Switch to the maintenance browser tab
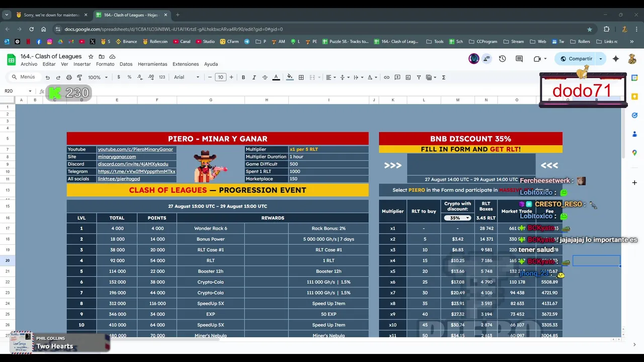This screenshot has height=362, width=644. (x=52, y=15)
